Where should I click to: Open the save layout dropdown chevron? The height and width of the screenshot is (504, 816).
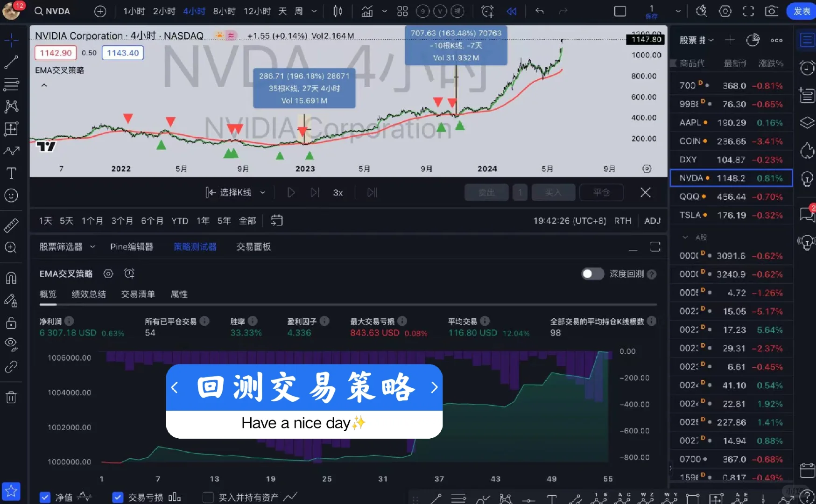[x=678, y=11]
